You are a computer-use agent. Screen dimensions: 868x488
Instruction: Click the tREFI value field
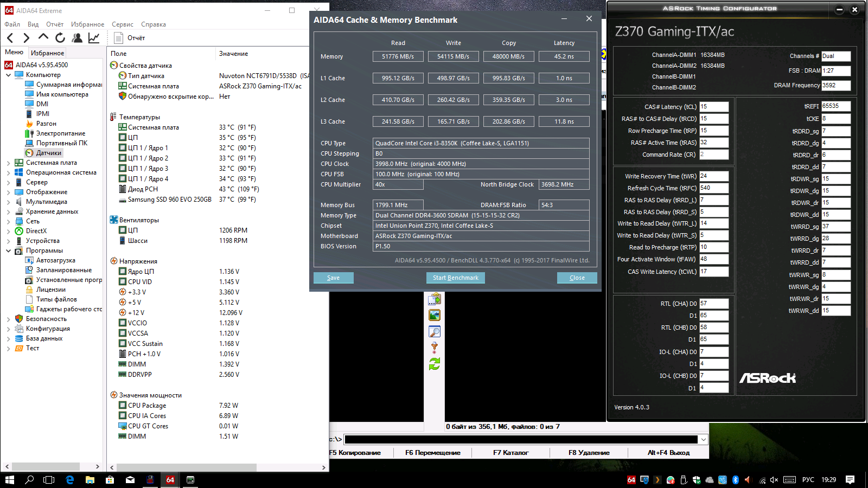click(836, 106)
